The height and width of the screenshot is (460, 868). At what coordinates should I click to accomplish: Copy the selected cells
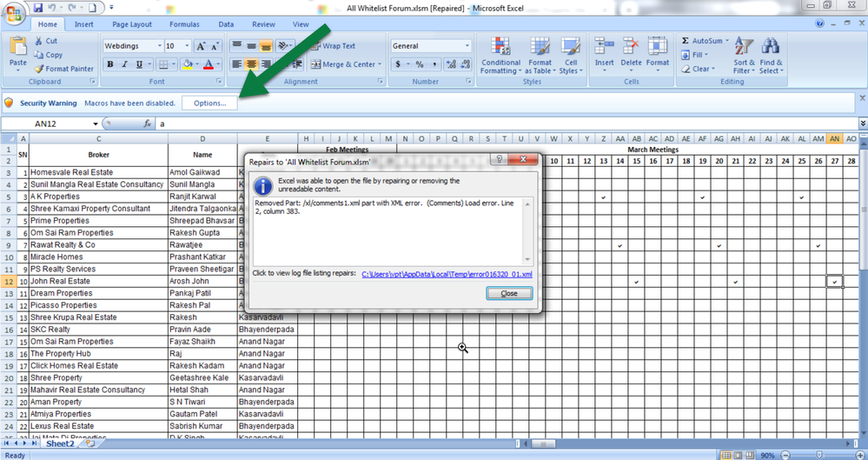click(x=48, y=55)
